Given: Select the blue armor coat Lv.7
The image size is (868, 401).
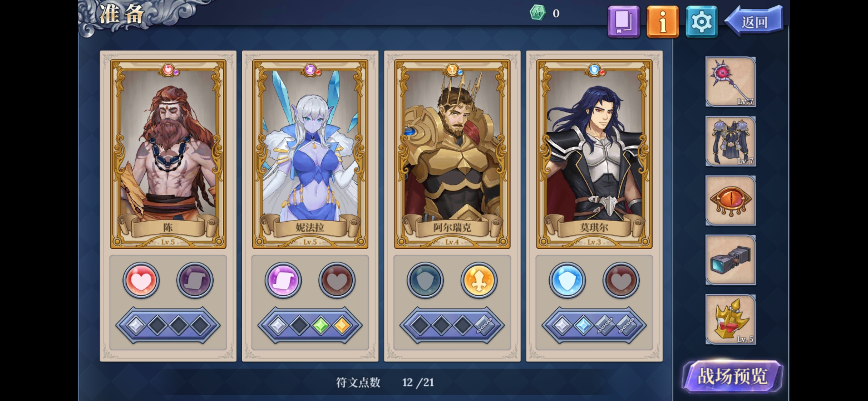Looking at the screenshot, I should tap(730, 141).
